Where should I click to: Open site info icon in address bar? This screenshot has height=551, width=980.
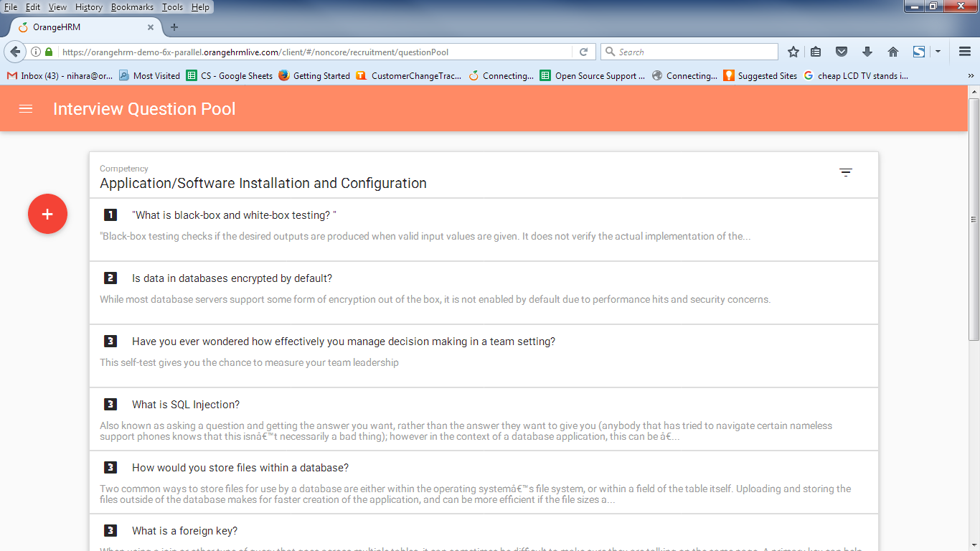[x=36, y=52]
